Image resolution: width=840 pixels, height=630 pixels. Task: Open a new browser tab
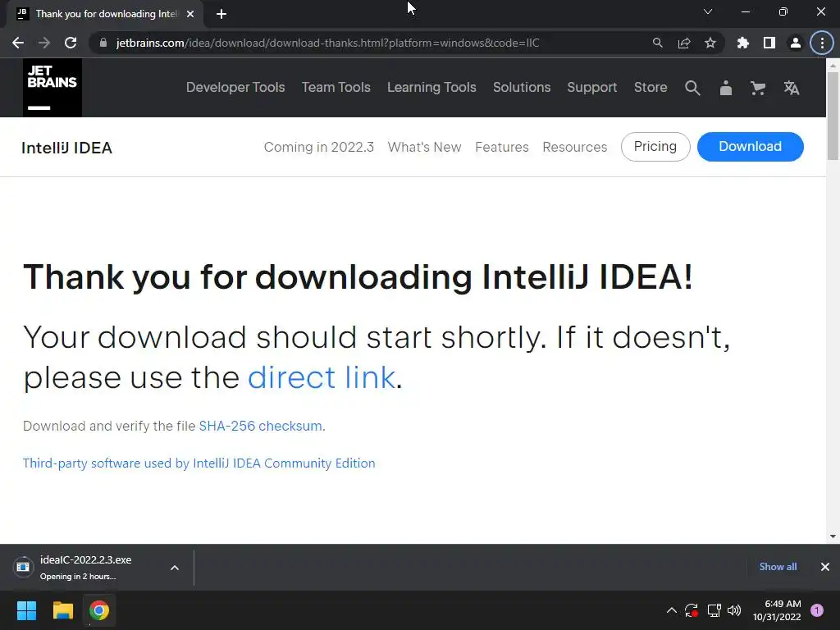point(221,14)
